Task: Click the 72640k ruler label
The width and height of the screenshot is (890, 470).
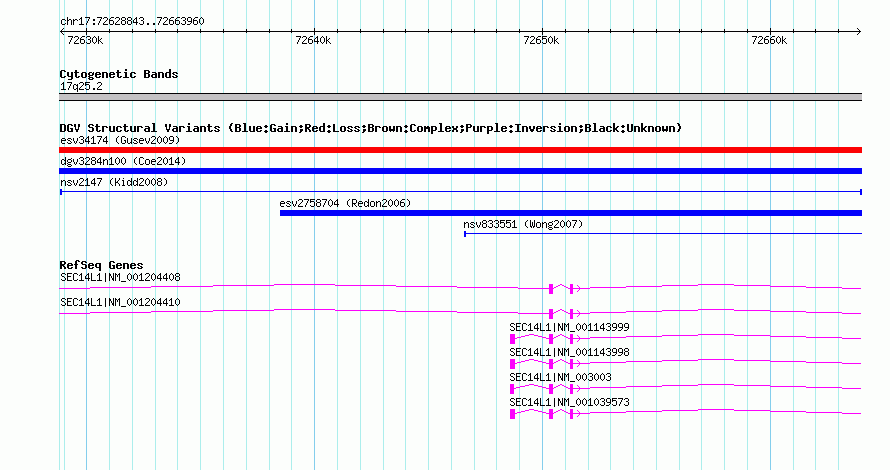Action: pos(313,40)
